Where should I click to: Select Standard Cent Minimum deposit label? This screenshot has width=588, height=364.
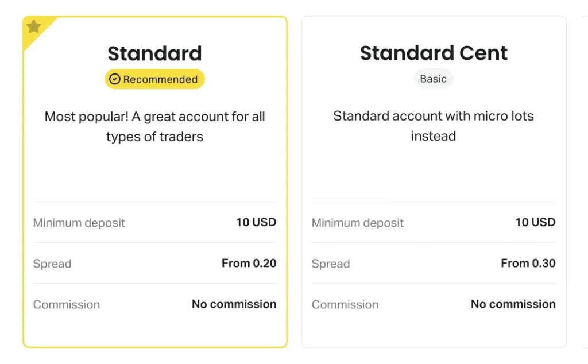point(357,223)
